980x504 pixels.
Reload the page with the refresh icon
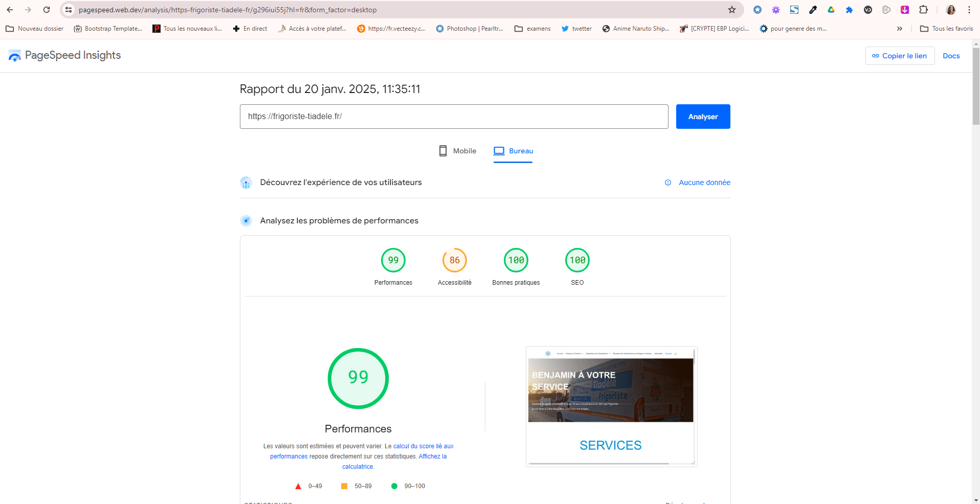47,10
